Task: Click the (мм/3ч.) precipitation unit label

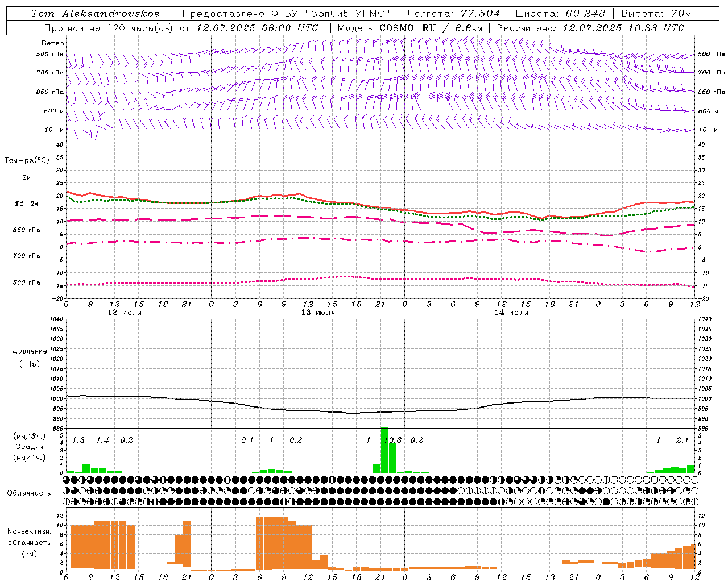Action: tap(30, 436)
